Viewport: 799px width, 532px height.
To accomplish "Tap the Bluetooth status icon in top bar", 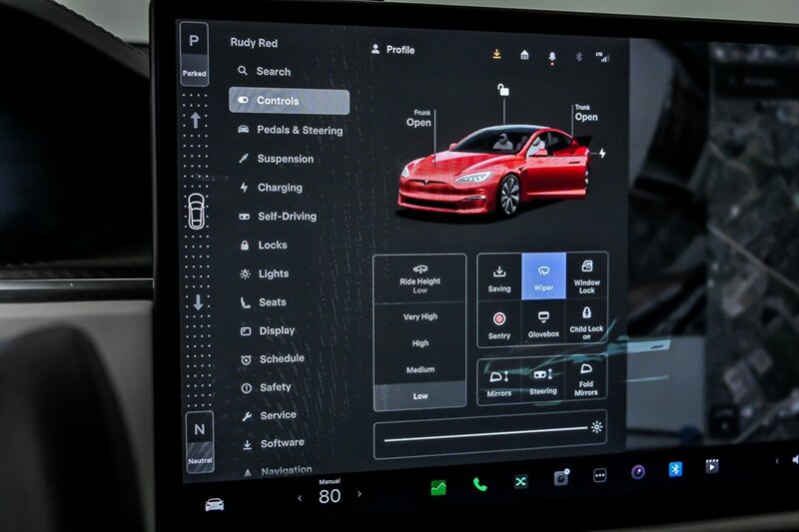I will (x=578, y=57).
